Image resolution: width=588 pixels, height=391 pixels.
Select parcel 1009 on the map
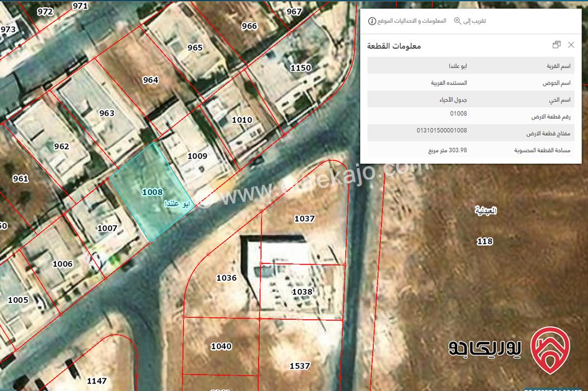[197, 156]
